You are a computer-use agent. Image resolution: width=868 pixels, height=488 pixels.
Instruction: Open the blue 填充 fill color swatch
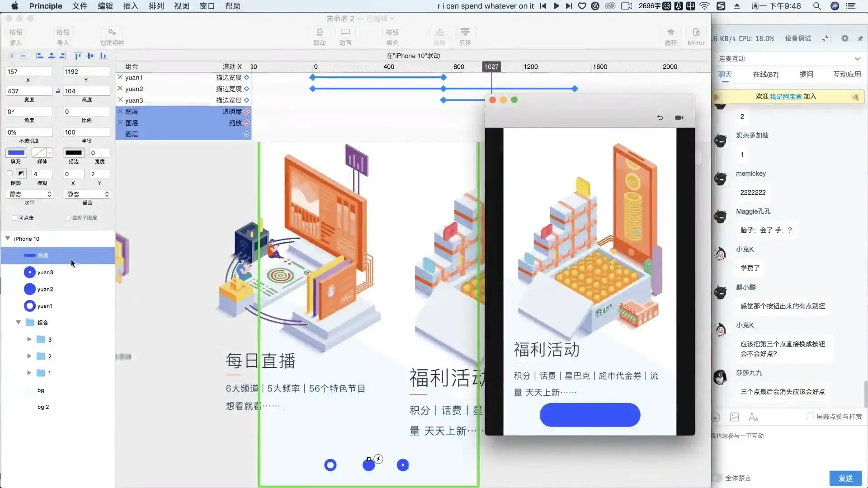point(16,153)
